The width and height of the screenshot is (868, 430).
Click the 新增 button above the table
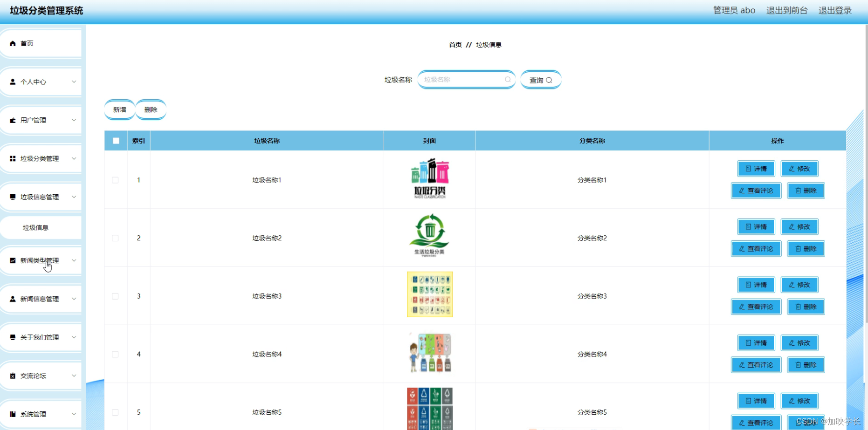point(119,109)
